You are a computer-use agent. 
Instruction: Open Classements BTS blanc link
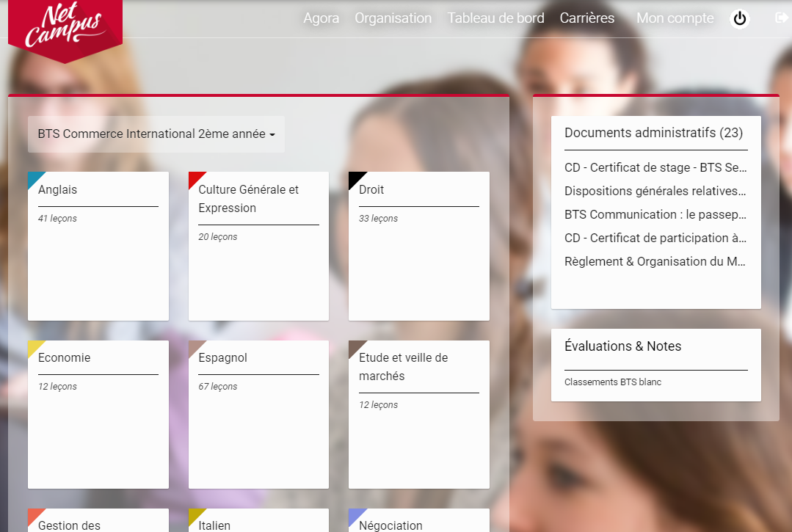[613, 382]
